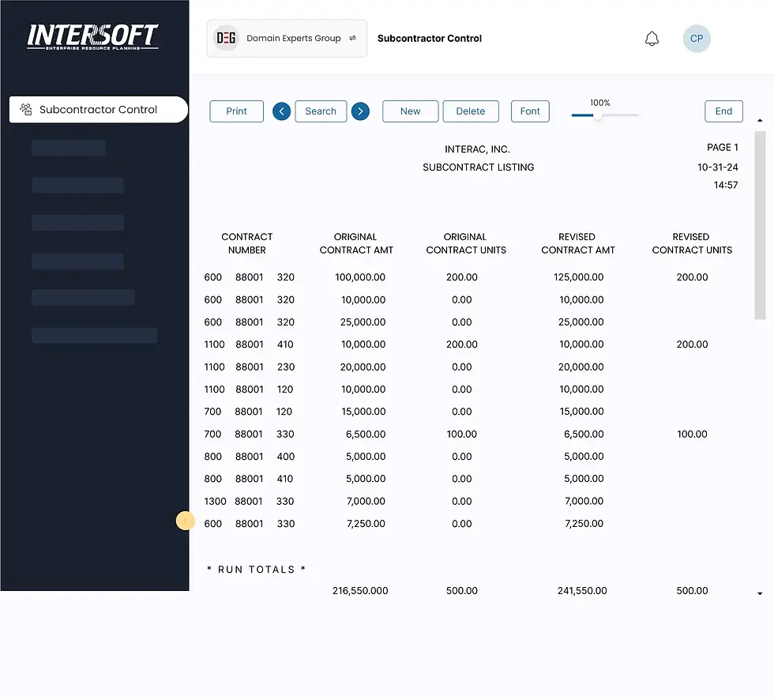Create a record with the New button
This screenshot has height=700, width=774.
(410, 111)
